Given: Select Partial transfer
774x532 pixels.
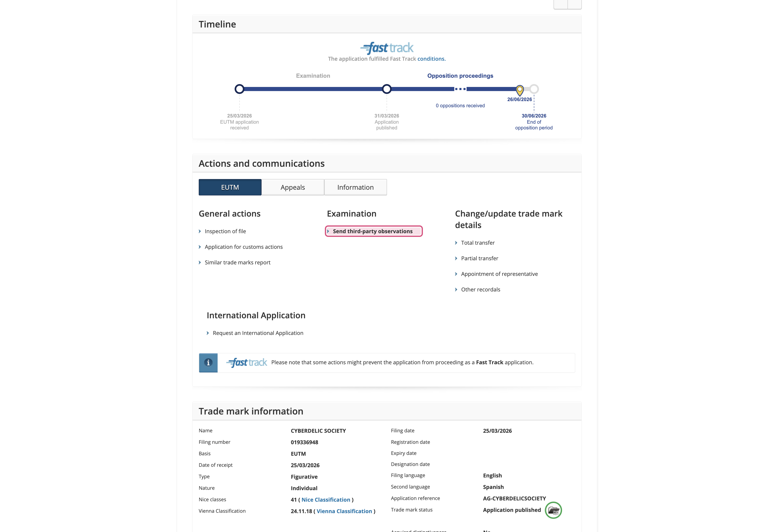Looking at the screenshot, I should point(479,259).
